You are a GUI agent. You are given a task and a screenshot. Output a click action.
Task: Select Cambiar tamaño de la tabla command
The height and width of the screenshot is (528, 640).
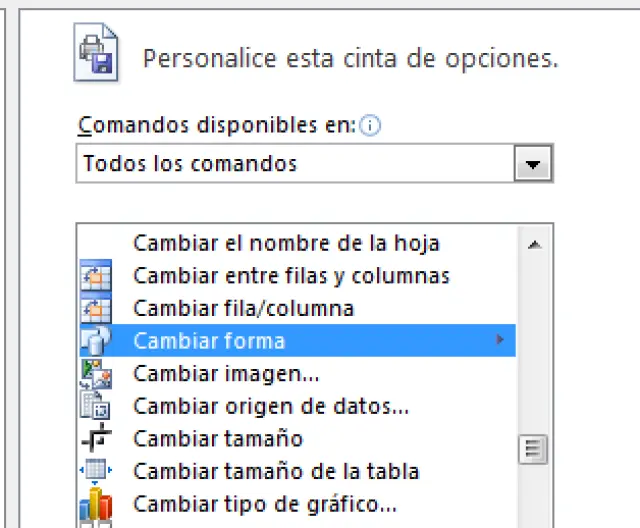click(276, 470)
